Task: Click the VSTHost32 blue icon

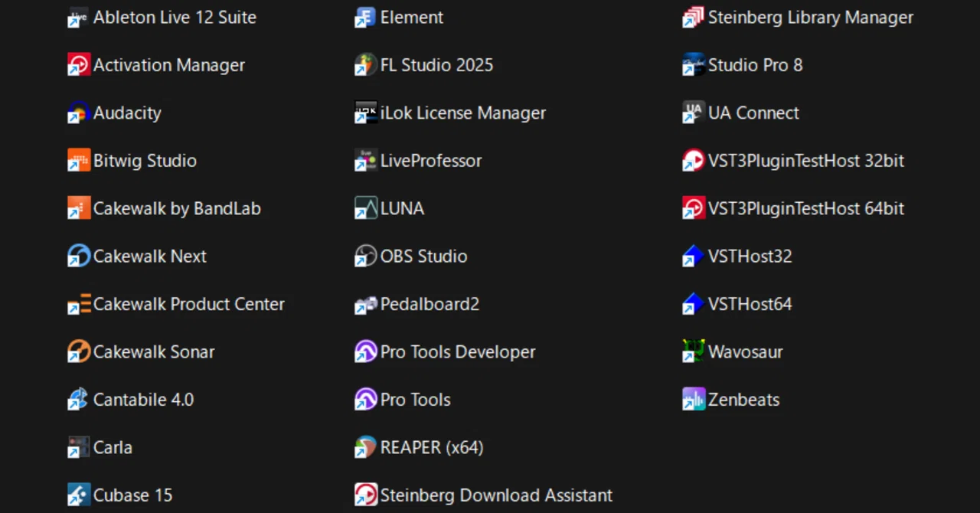Action: click(x=694, y=256)
